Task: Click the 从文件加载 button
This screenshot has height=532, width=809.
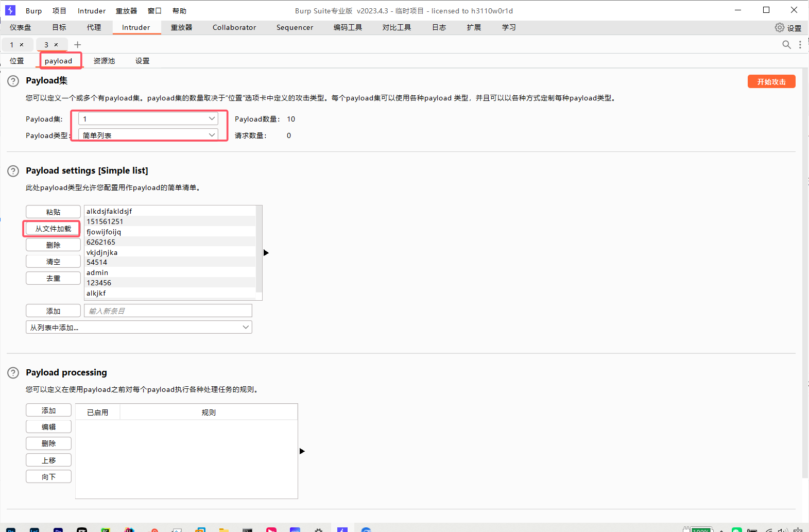Action: 54,229
